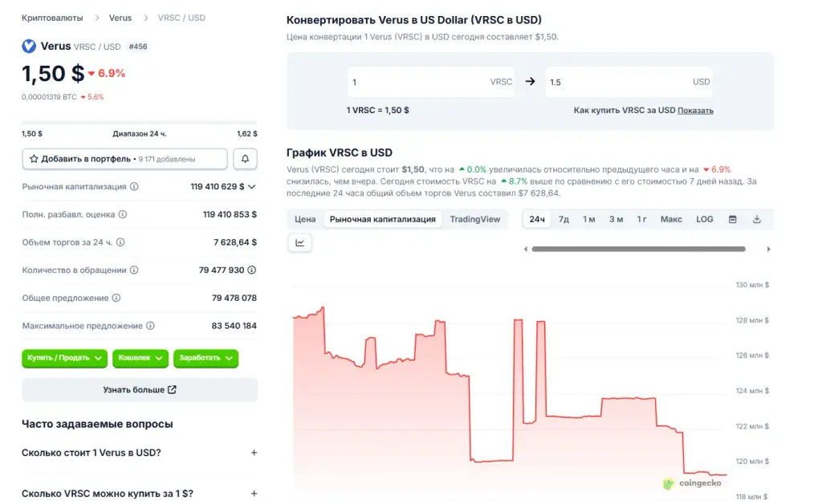Open info icon next to Объем торгов за 24 ч.
This screenshot has width=822, height=504.
[120, 242]
